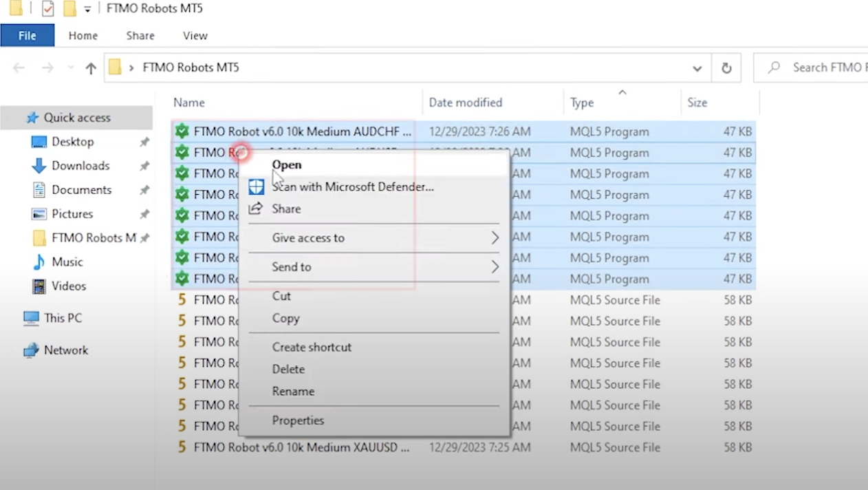Sort by the Size column header
868x490 pixels.
coord(697,103)
